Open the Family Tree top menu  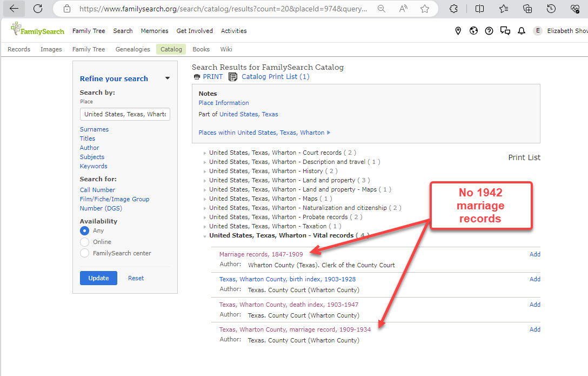point(89,31)
